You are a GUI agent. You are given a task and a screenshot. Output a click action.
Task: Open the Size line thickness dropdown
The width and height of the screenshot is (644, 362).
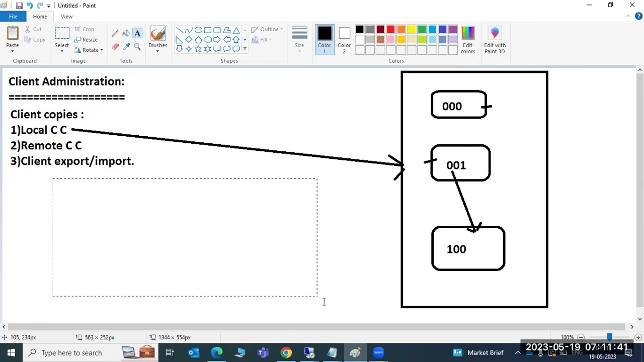(299, 40)
